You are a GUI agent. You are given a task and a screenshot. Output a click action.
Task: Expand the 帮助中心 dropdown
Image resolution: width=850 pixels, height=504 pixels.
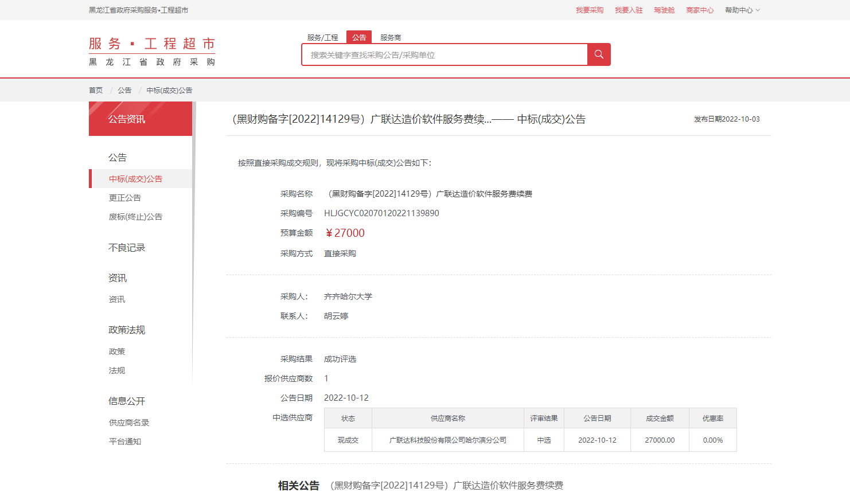[742, 10]
